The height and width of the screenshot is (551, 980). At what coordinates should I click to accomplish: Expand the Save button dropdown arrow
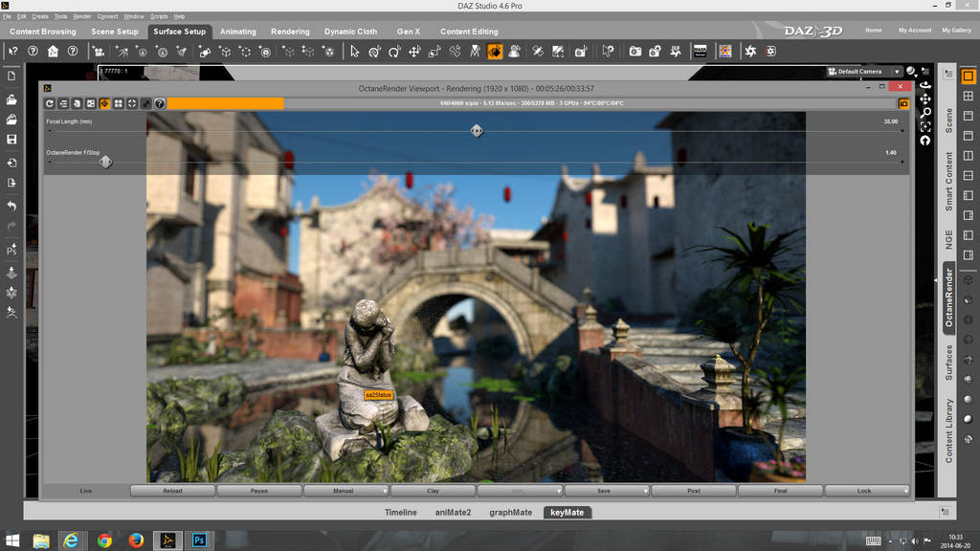[x=644, y=490]
